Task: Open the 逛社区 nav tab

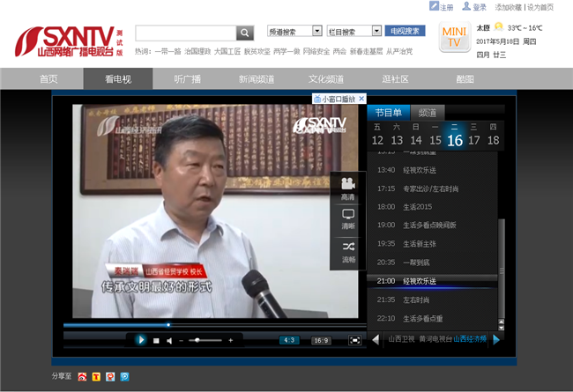Action: click(x=396, y=79)
